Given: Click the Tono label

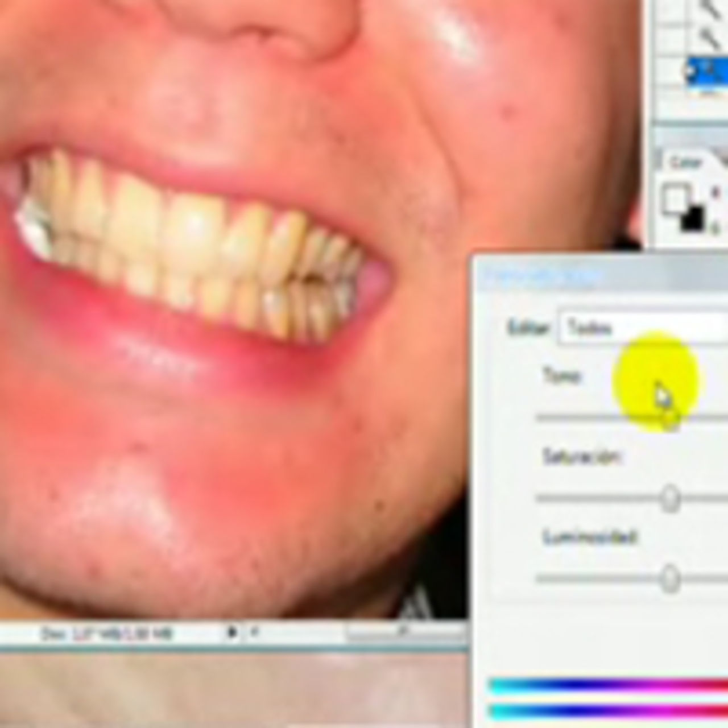Looking at the screenshot, I should click(561, 376).
